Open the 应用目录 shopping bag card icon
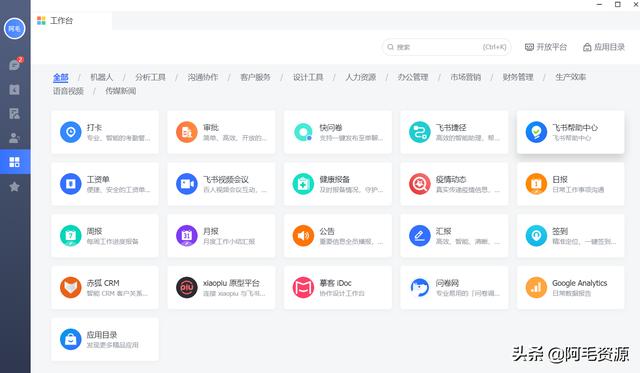The width and height of the screenshot is (640, 373). [71, 340]
